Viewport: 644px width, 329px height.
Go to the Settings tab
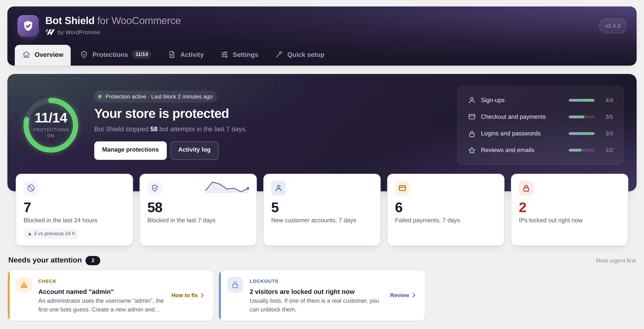click(x=239, y=55)
